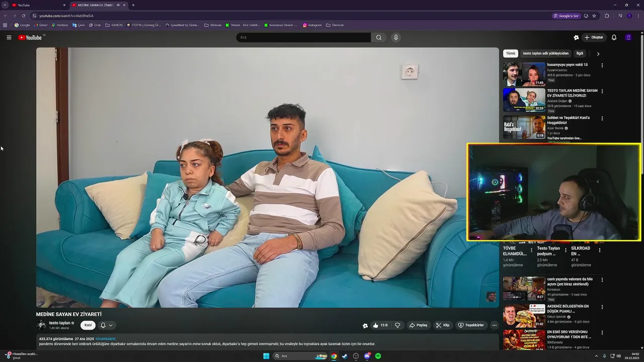The image size is (644, 362).
Task: Dislike the video with thumbs down
Action: 397,325
